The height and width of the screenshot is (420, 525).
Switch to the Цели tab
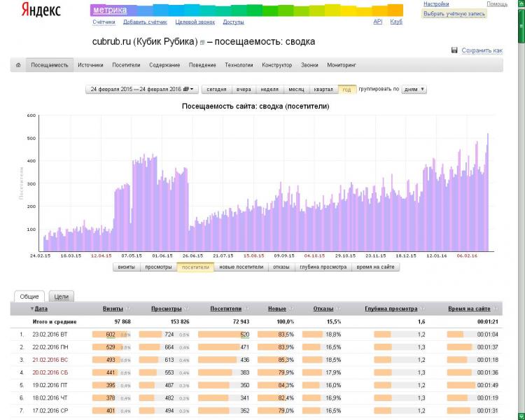coord(62,297)
